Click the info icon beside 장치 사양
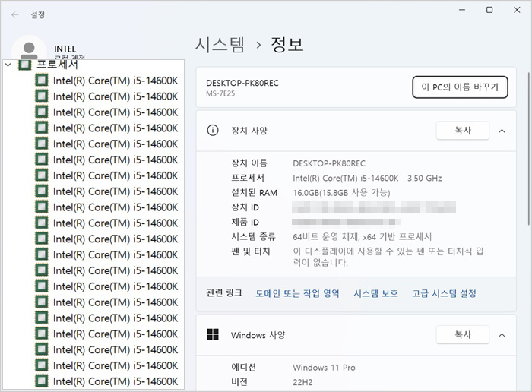Image resolution: width=532 pixels, height=392 pixels. 213,130
